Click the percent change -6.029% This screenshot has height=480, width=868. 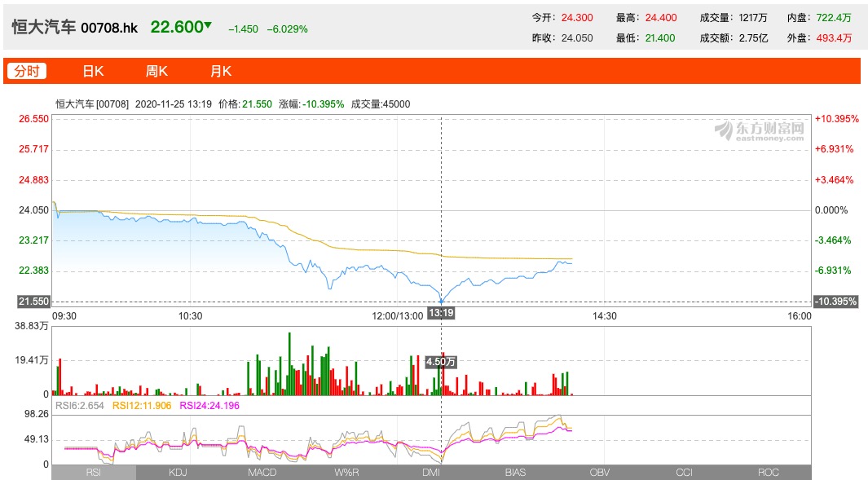(288, 29)
